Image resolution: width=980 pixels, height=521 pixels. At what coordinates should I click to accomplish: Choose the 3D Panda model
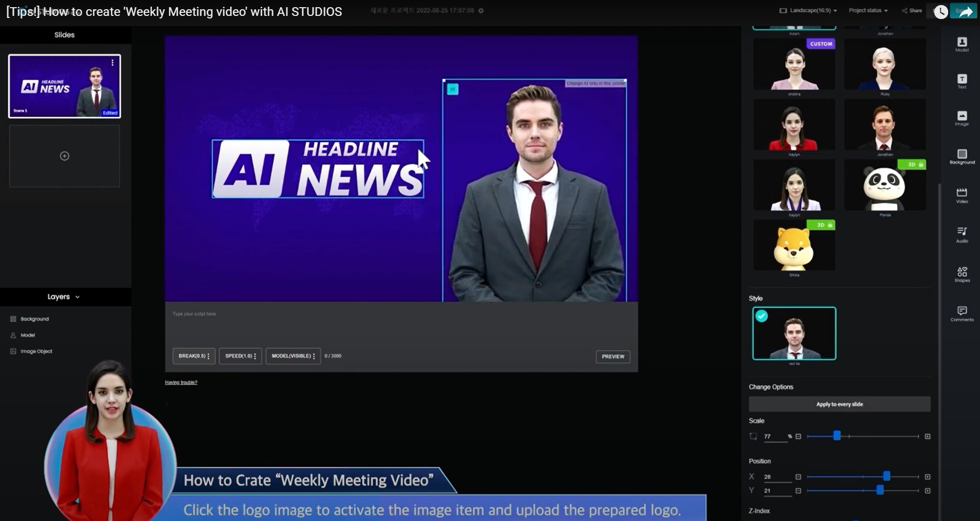tap(885, 185)
